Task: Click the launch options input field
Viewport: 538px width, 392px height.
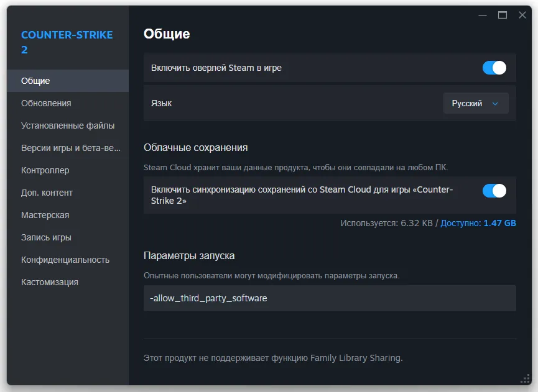Action: coord(330,298)
